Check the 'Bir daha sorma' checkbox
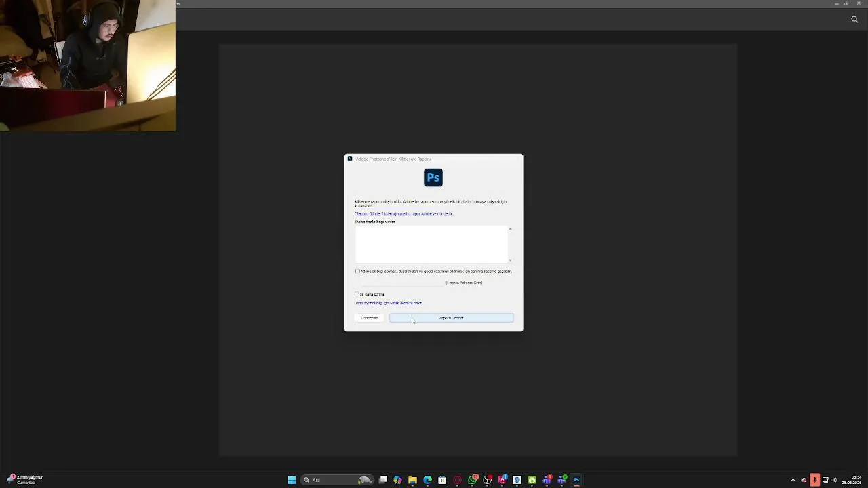The image size is (868, 488). pos(357,294)
